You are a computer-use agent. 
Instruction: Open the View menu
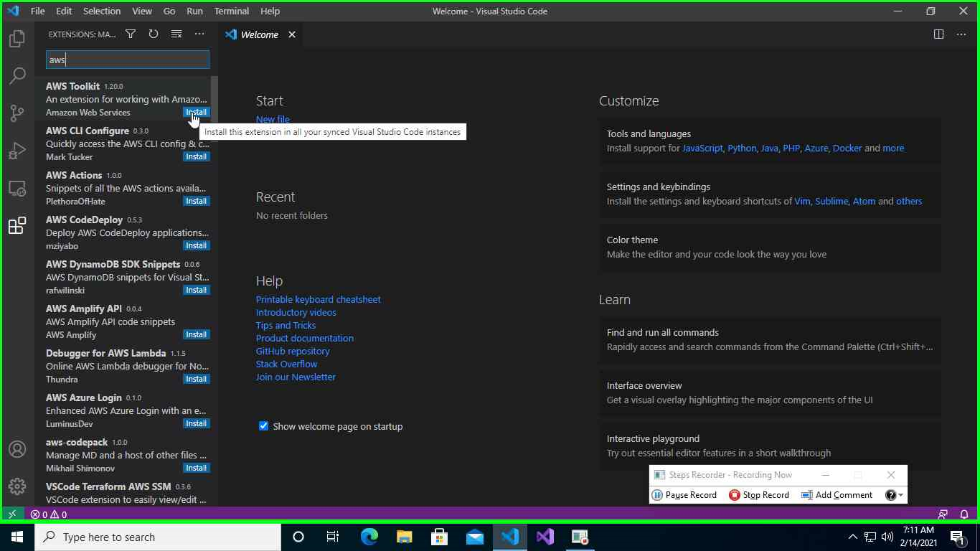pos(142,11)
